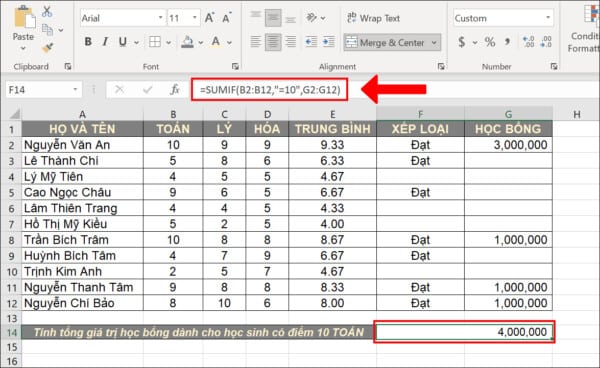Increase font size with large A
Viewport: 600px width, 368px height.
click(x=209, y=18)
